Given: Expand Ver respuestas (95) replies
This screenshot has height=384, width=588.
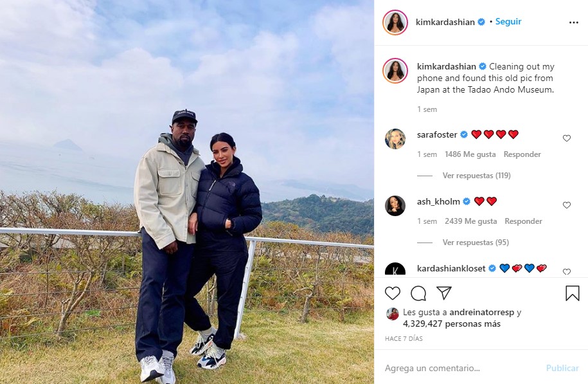Looking at the screenshot, I should tap(476, 242).
